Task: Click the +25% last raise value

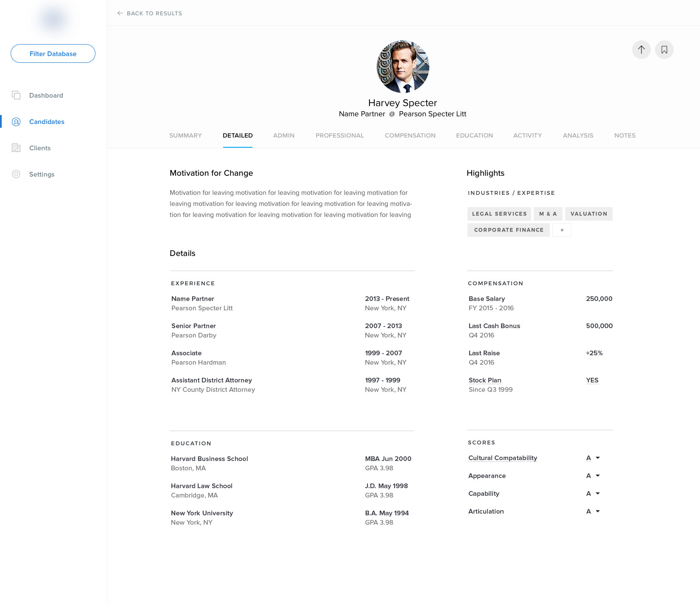Action: 594,353
